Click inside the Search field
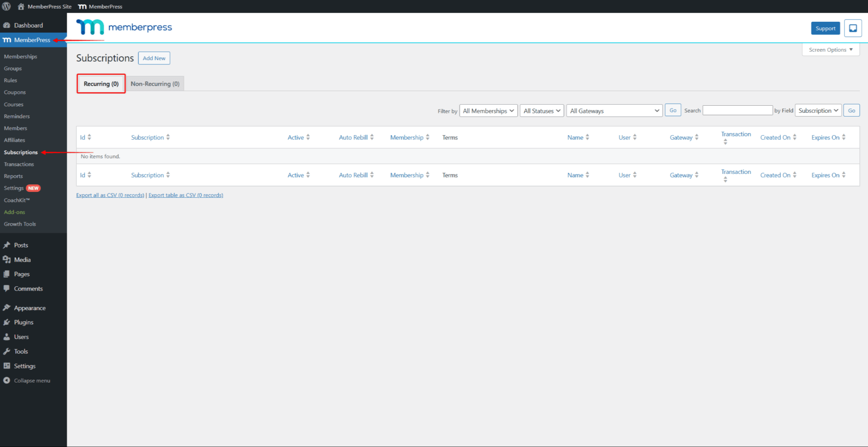Screen dimensions: 868x447 coord(737,110)
